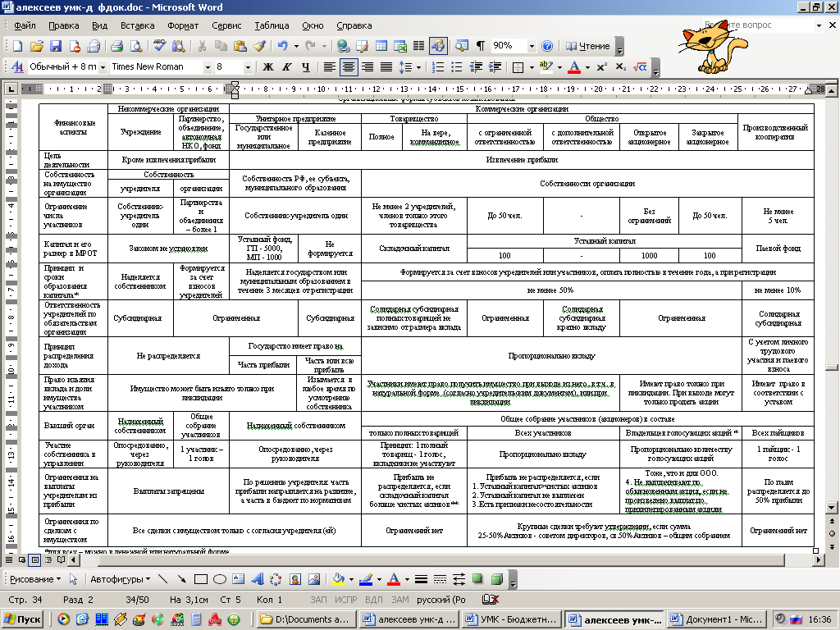The image size is (840, 630).
Task: Apply subscript formatting
Action: (x=620, y=67)
